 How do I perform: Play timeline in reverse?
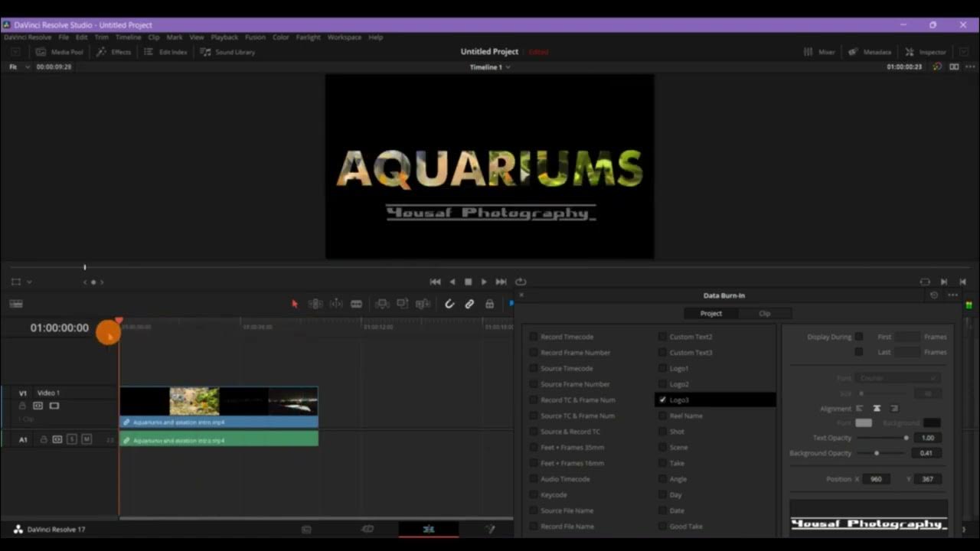tap(452, 282)
